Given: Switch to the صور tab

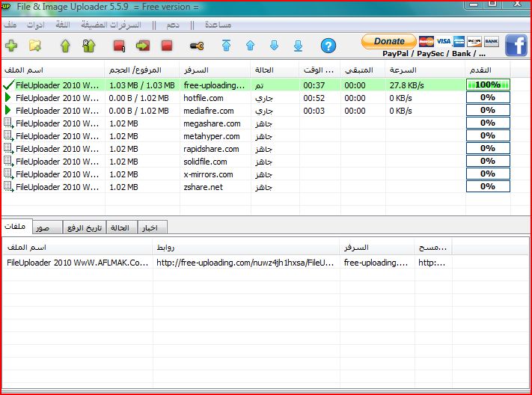Looking at the screenshot, I should 47,227.
